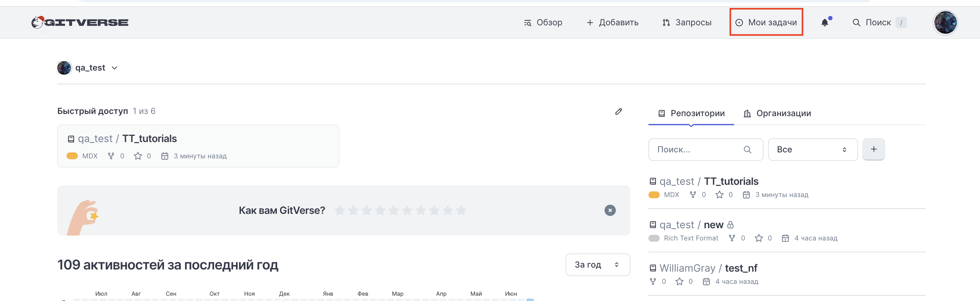Click the fork icon in the test_nf row
This screenshot has height=301, width=980.
(653, 281)
